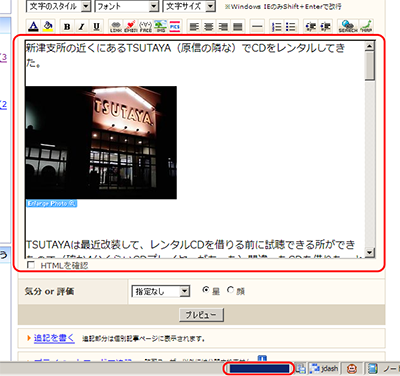Click the TSUTAYA store photo in editor

[x=101, y=143]
